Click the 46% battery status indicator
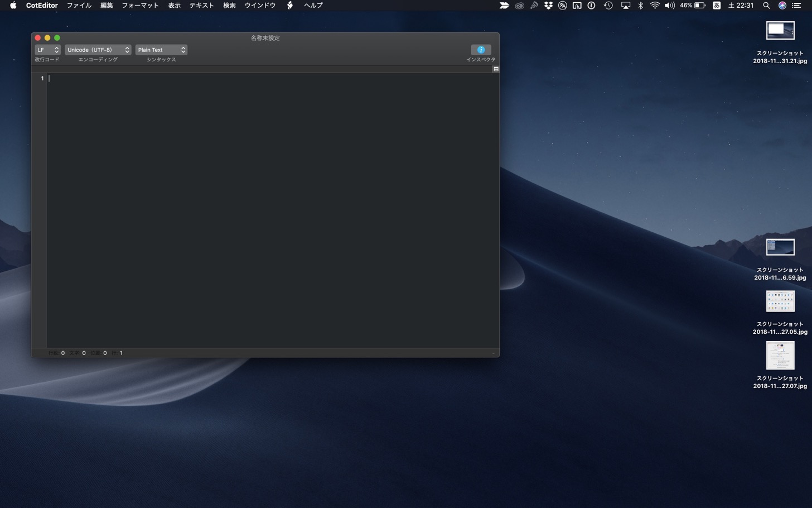This screenshot has width=812, height=508. click(x=693, y=5)
